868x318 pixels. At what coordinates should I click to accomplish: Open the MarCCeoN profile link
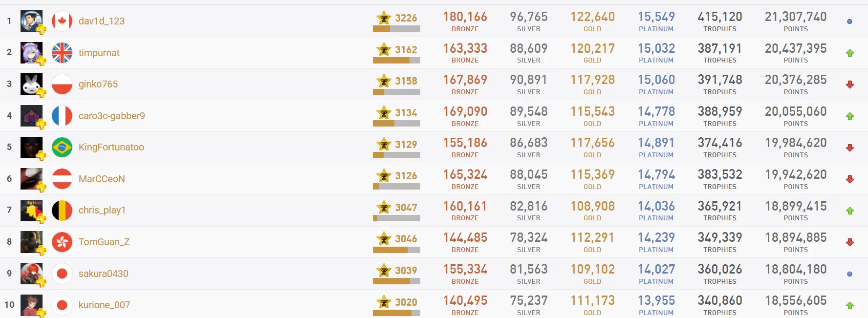point(102,179)
